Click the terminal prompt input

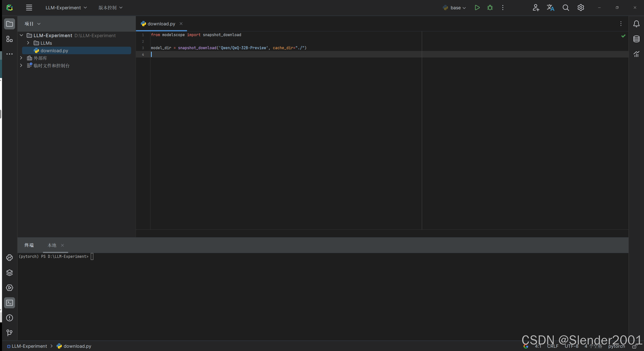tap(92, 257)
